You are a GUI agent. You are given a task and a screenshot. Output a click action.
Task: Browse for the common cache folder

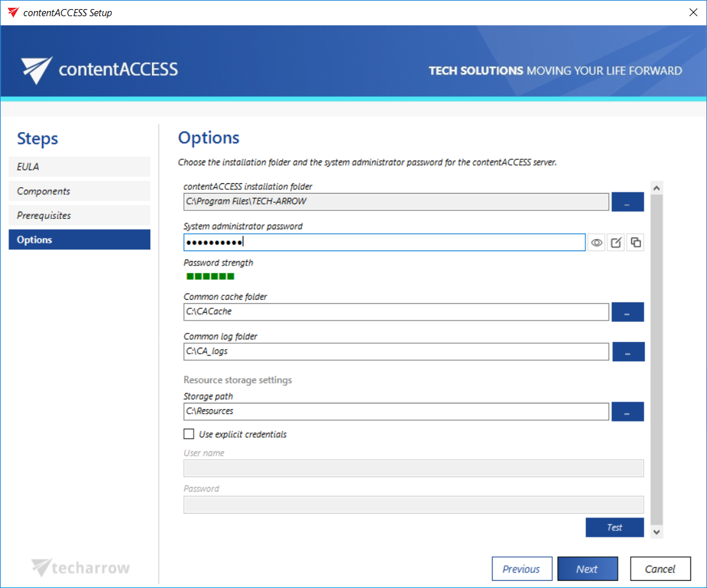(627, 312)
